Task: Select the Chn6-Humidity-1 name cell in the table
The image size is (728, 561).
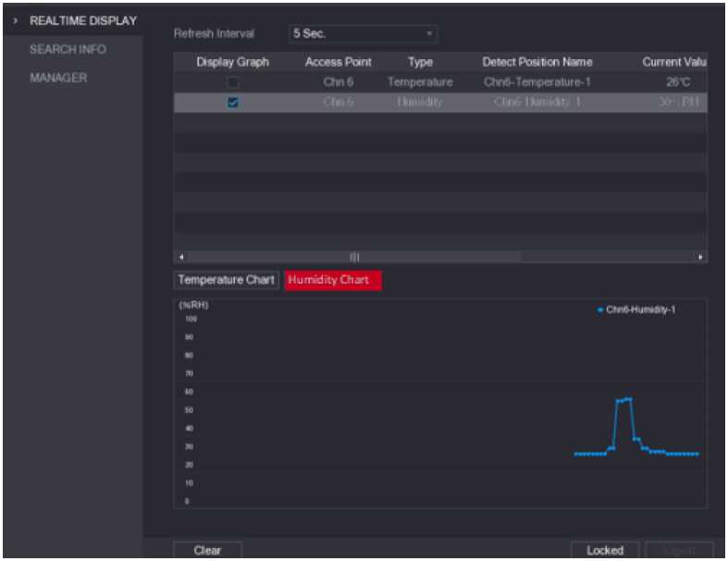Action: (537, 102)
